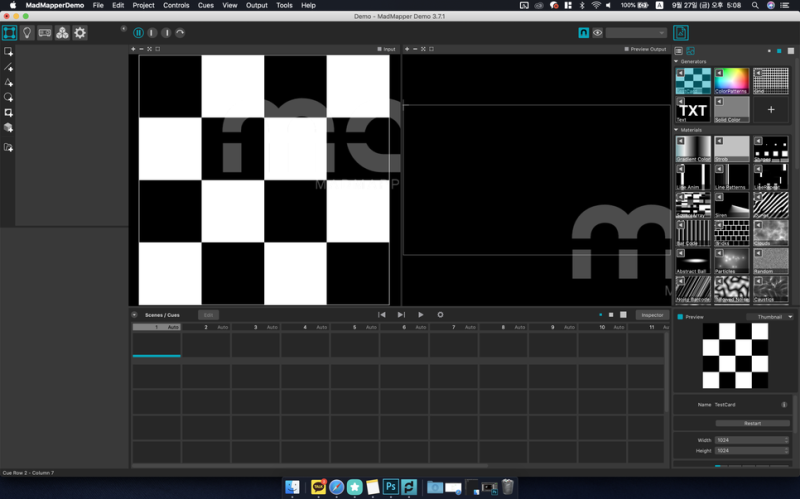Open the Thumbnail preview dropdown

coord(769,317)
